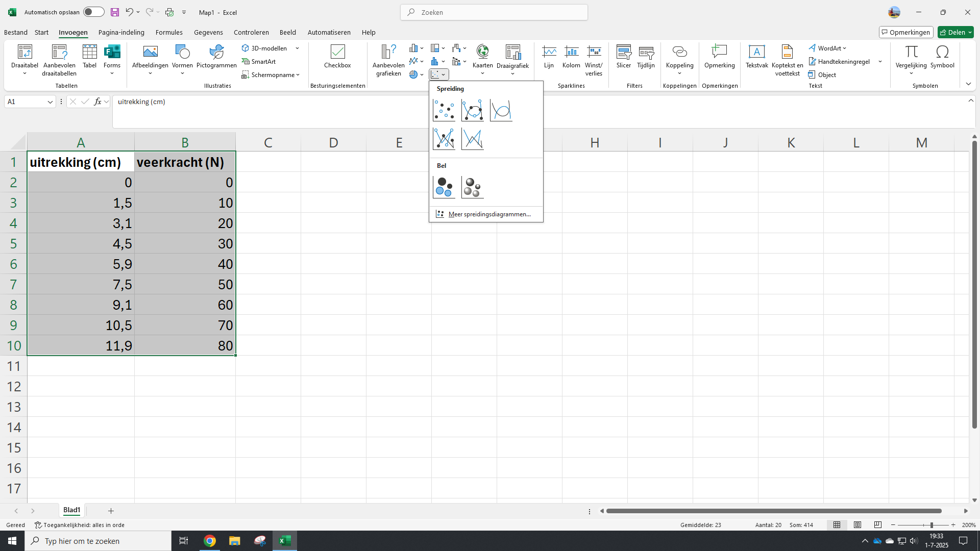Pick scatter with straight lines and markers
This screenshot has height=551, width=980.
[x=444, y=139]
